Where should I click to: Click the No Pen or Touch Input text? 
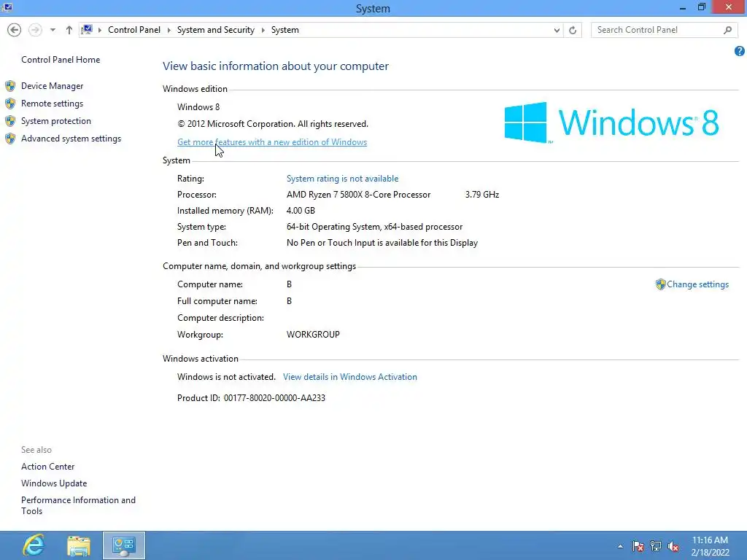pos(382,243)
